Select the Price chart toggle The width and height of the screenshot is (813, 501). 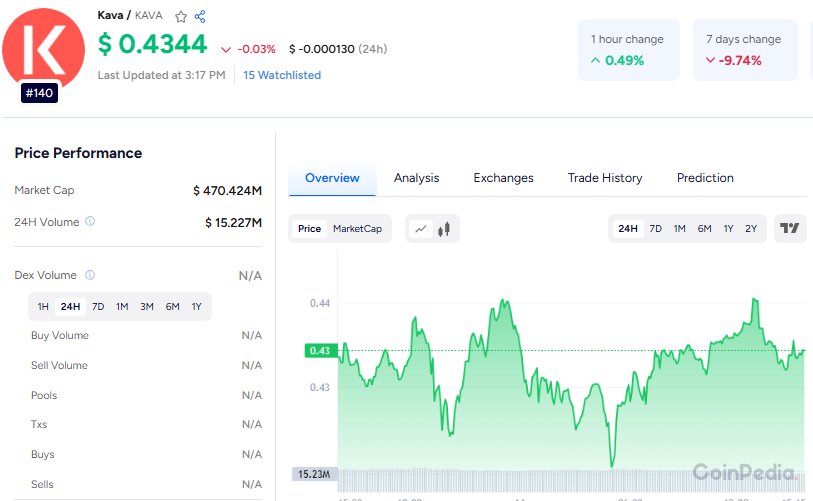click(x=309, y=229)
